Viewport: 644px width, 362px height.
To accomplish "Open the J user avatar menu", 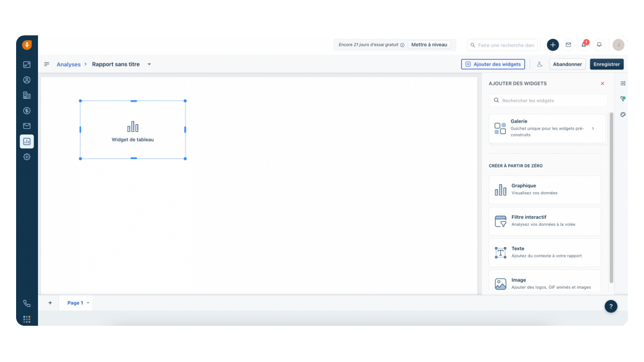I will 619,45.
